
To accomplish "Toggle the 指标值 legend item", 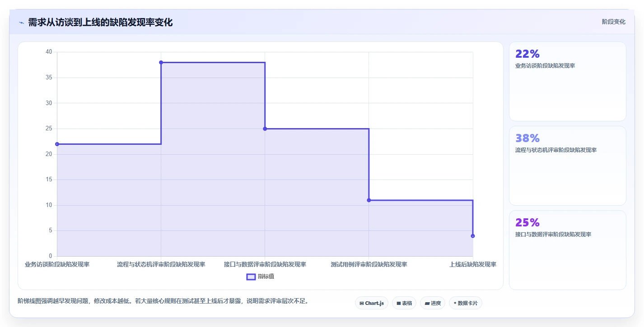I will (260, 276).
